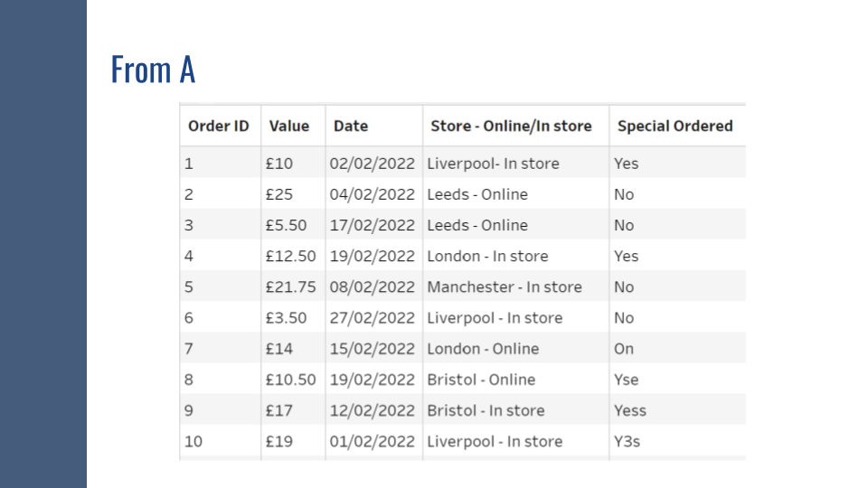This screenshot has height=488, width=868.
Task: Click the "Y3s" special ordered cell
Action: coord(627,442)
